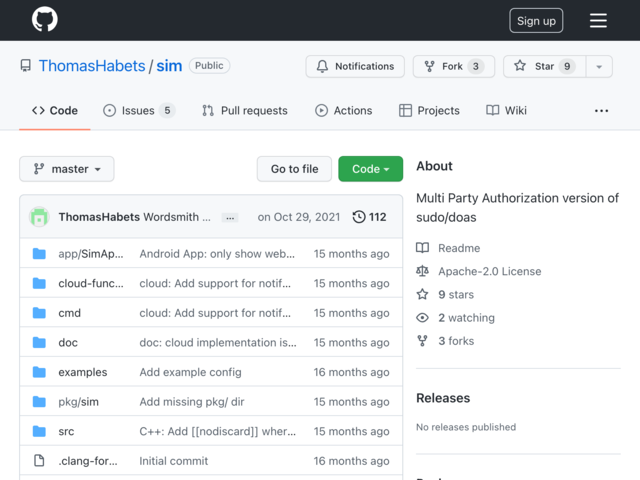
Task: Click the Go to file button
Action: tap(294, 169)
